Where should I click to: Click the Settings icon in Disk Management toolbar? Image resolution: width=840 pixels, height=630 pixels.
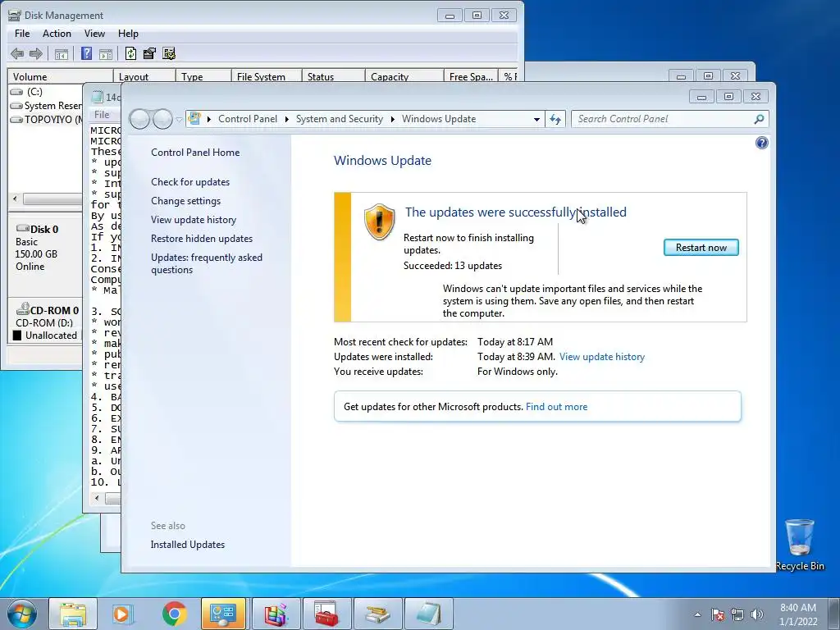pos(169,53)
